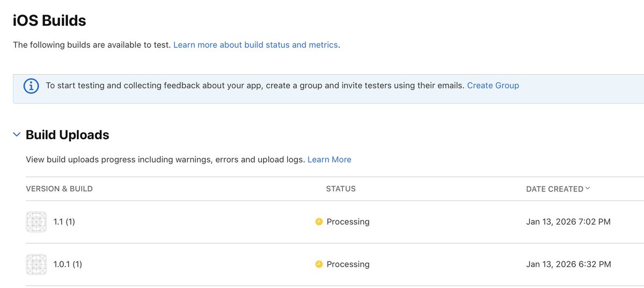Click the Create Group link
This screenshot has height=288, width=644.
493,85
